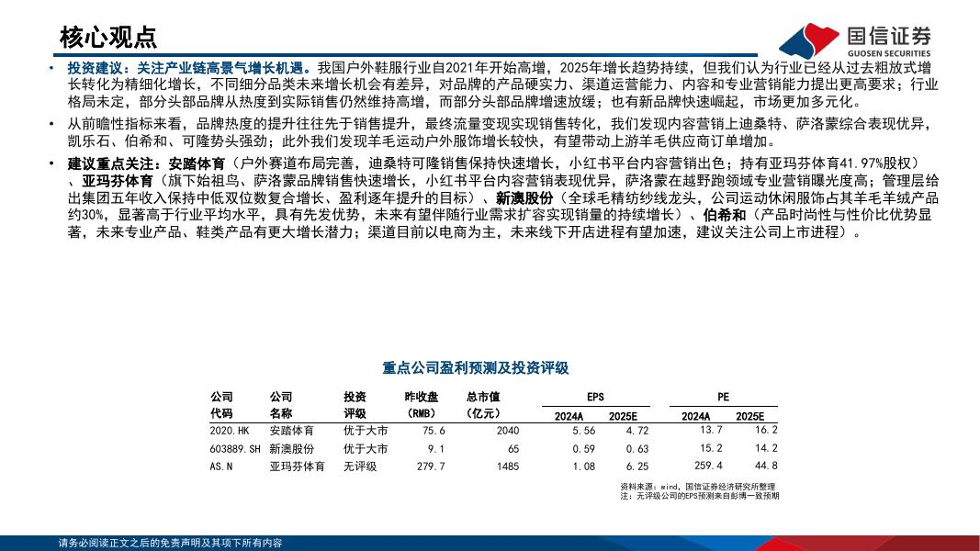Click PE value 13.7

[711, 430]
